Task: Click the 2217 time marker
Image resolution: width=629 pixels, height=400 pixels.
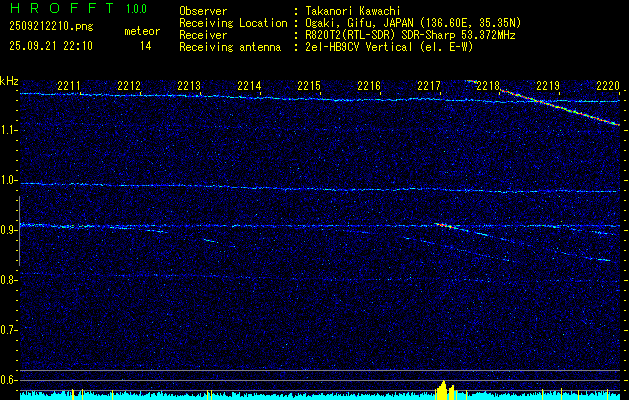Action: click(x=429, y=86)
